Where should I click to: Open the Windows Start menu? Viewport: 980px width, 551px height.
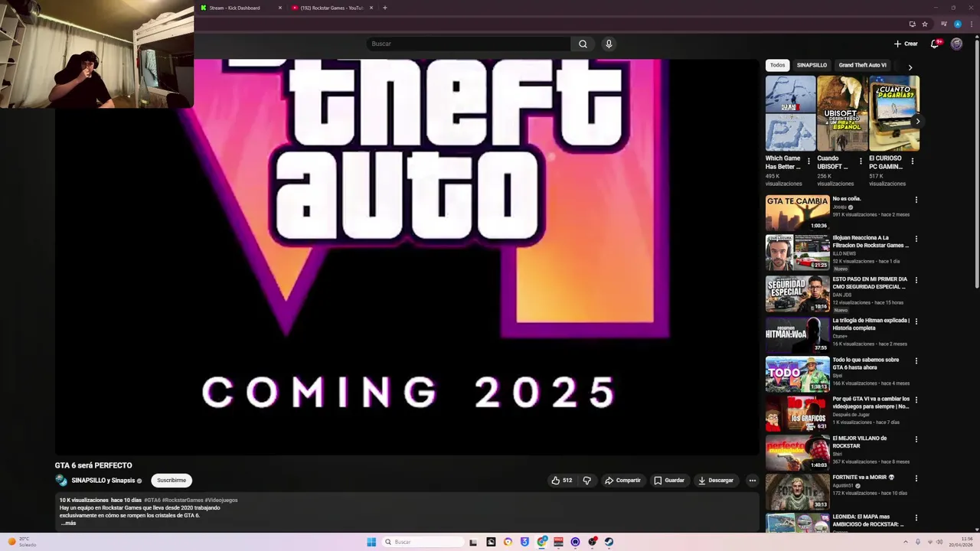tap(371, 542)
